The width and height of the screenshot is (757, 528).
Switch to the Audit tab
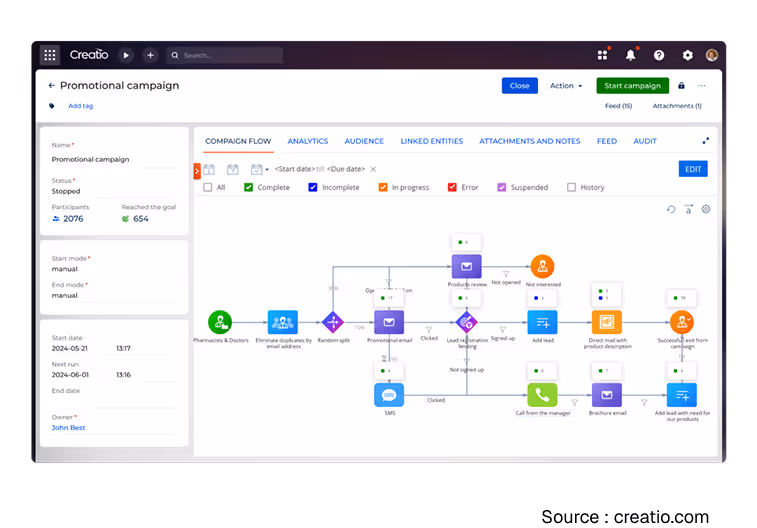tap(645, 141)
